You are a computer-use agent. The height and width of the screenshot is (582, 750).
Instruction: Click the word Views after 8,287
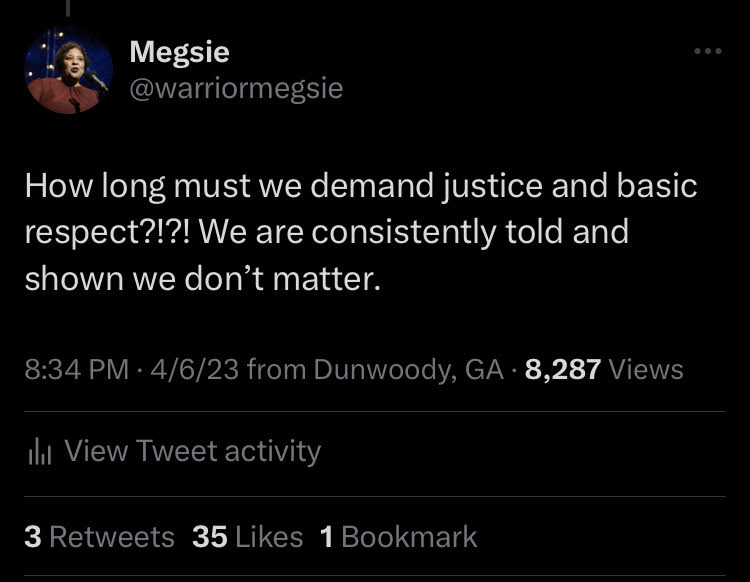[646, 370]
